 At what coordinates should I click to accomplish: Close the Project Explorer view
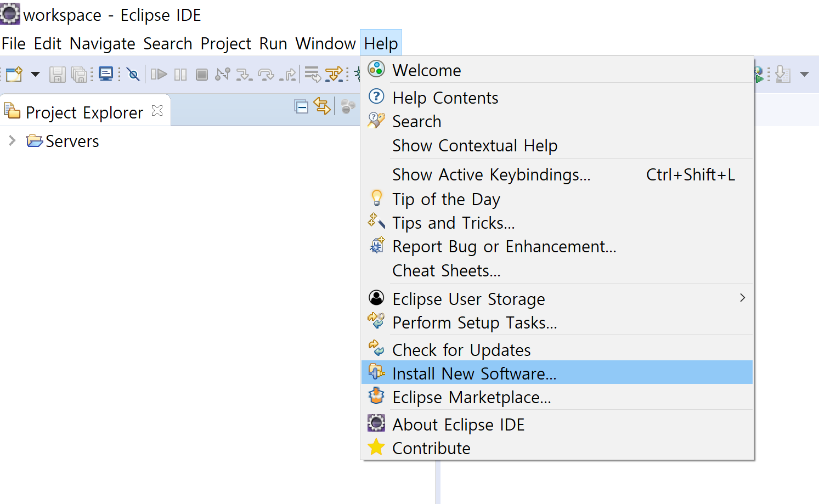point(157,111)
